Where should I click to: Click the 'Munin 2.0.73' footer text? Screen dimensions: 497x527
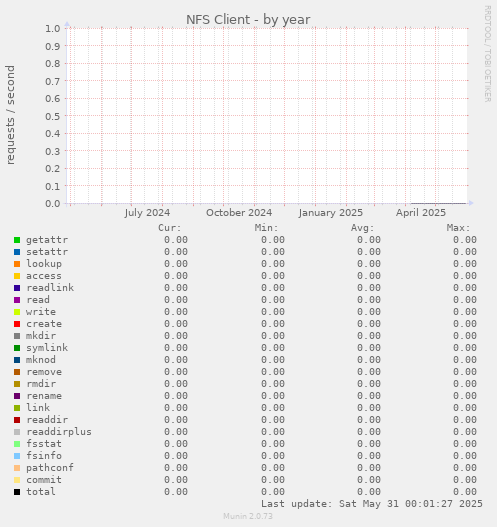(248, 516)
